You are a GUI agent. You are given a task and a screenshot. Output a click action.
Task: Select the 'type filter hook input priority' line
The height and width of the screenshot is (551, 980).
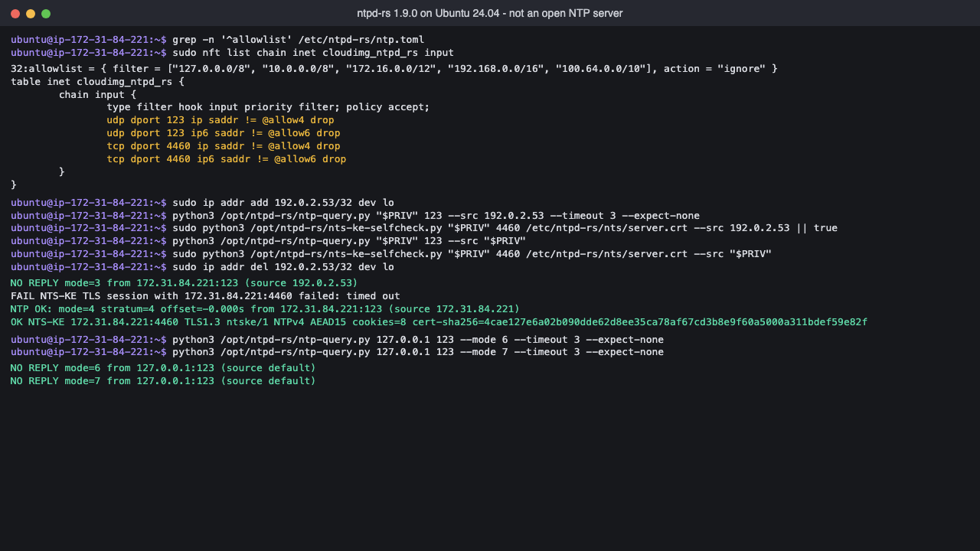(x=268, y=107)
